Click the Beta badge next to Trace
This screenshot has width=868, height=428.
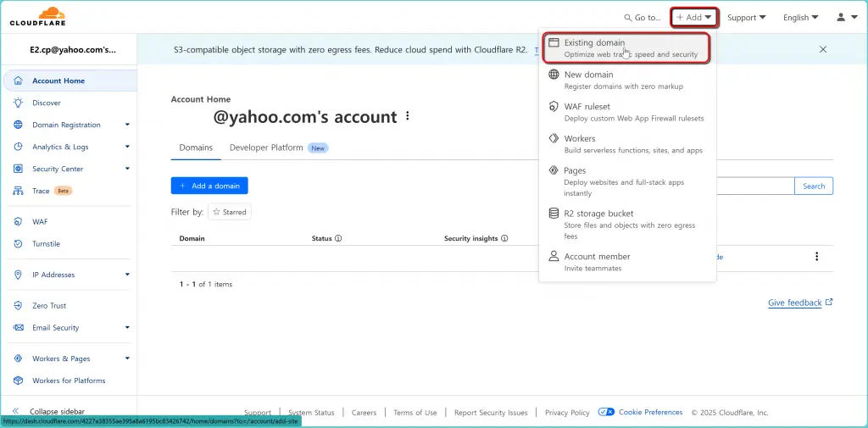pyautogui.click(x=64, y=191)
